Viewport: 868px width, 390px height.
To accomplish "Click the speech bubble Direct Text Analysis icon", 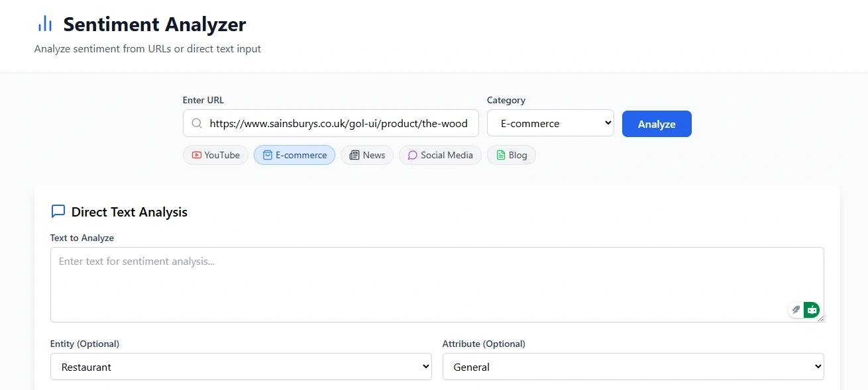I will point(58,211).
